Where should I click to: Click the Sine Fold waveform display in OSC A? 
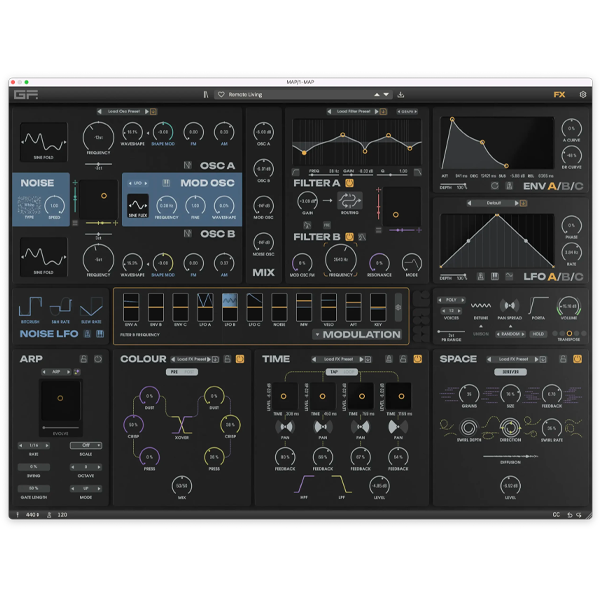click(44, 138)
